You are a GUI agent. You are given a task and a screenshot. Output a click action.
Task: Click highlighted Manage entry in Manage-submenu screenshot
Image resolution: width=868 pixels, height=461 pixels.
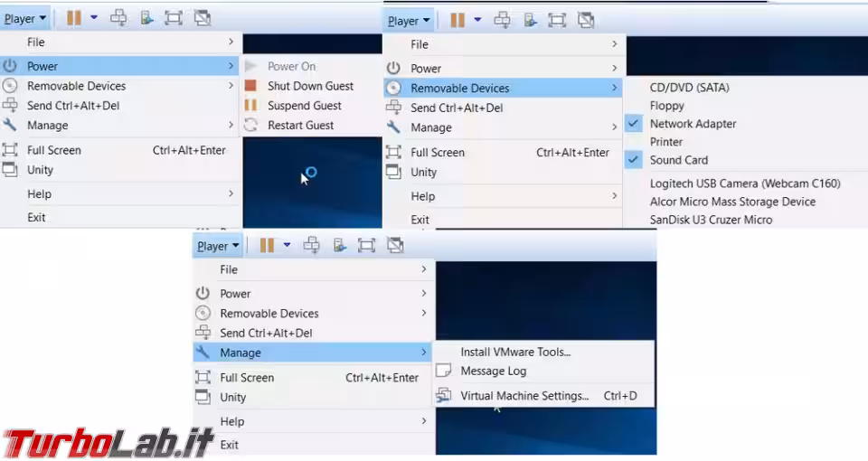pyautogui.click(x=312, y=353)
